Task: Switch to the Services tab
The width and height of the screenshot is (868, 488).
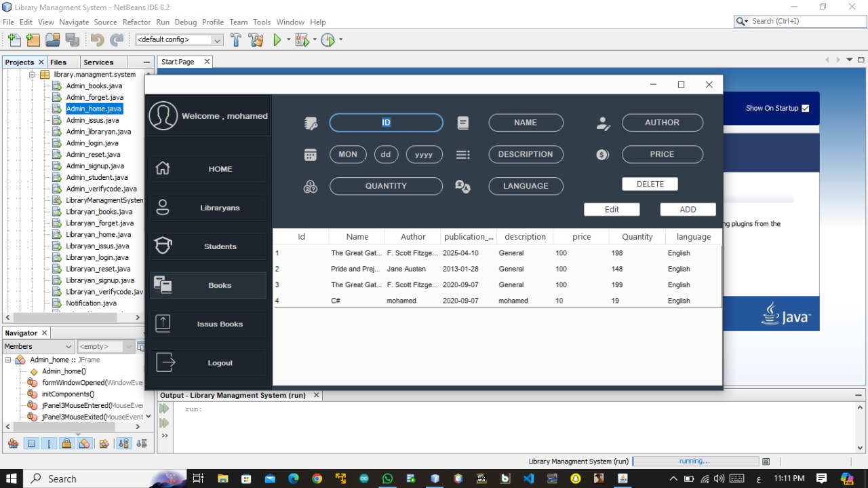Action: 98,62
